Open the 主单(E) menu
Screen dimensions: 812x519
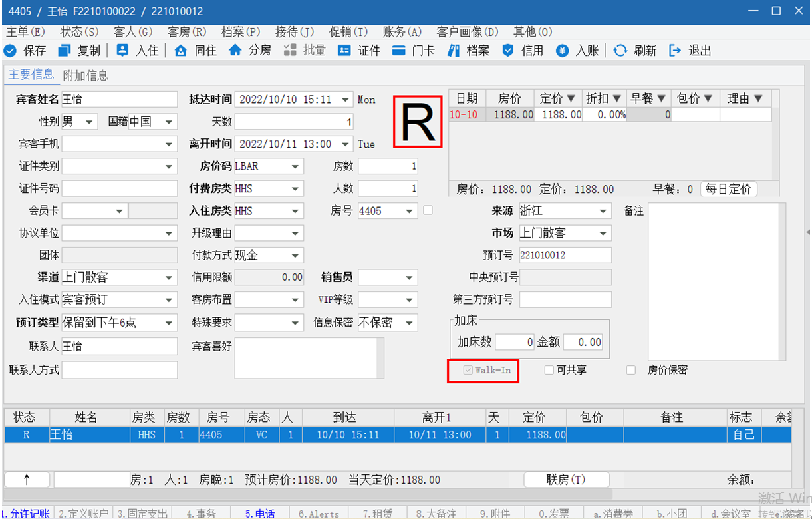[x=25, y=32]
